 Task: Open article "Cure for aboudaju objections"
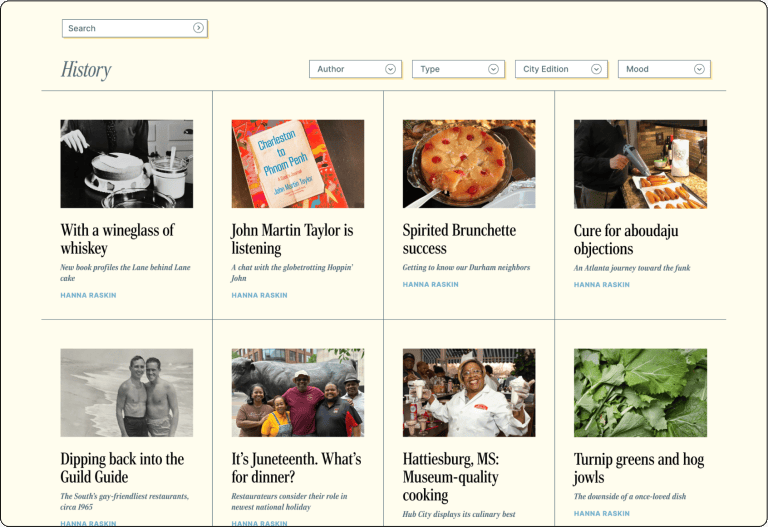point(626,240)
